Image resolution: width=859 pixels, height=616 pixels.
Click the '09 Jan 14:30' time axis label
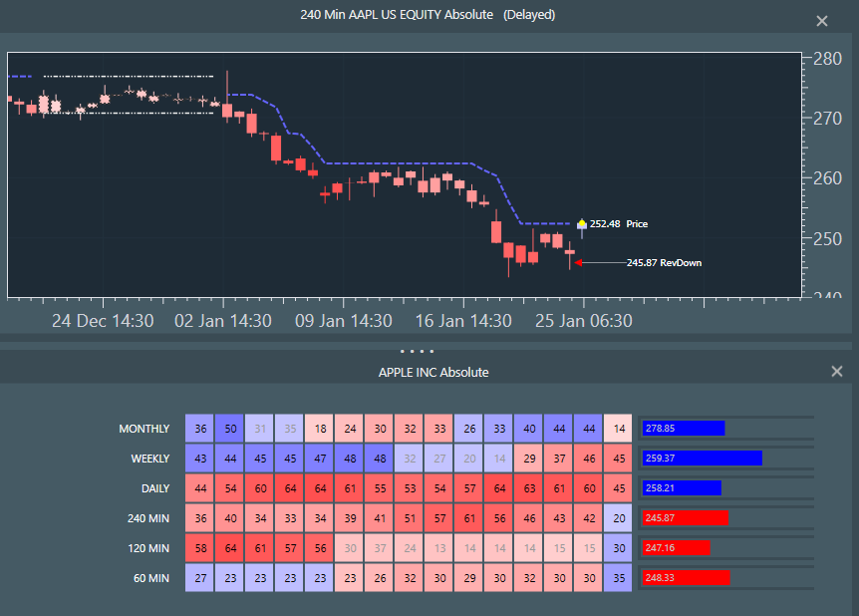[344, 321]
